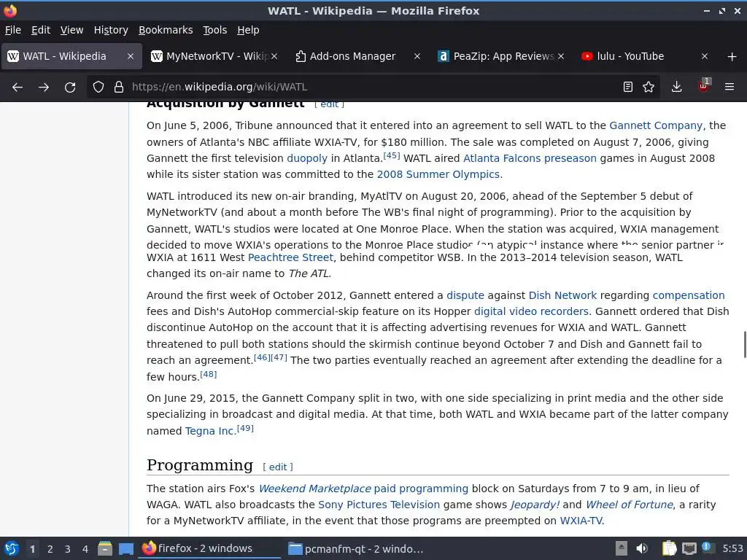Edit the Programming section
This screenshot has height=560, width=747.
click(278, 467)
